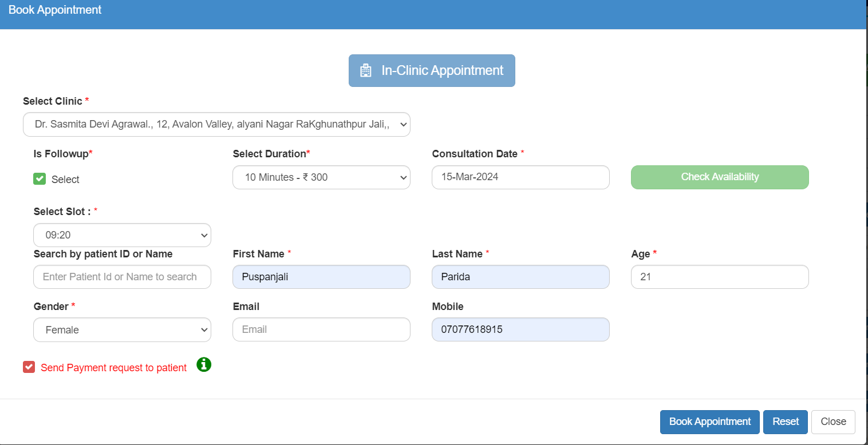
Task: Toggle the Is Followup Select checkbox
Action: (x=40, y=179)
